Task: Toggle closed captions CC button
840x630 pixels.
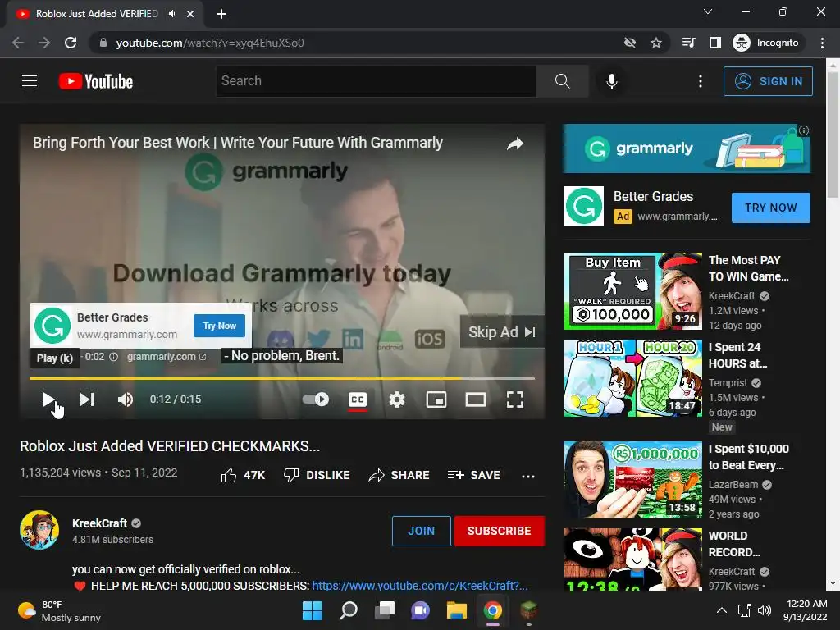Action: pyautogui.click(x=358, y=399)
